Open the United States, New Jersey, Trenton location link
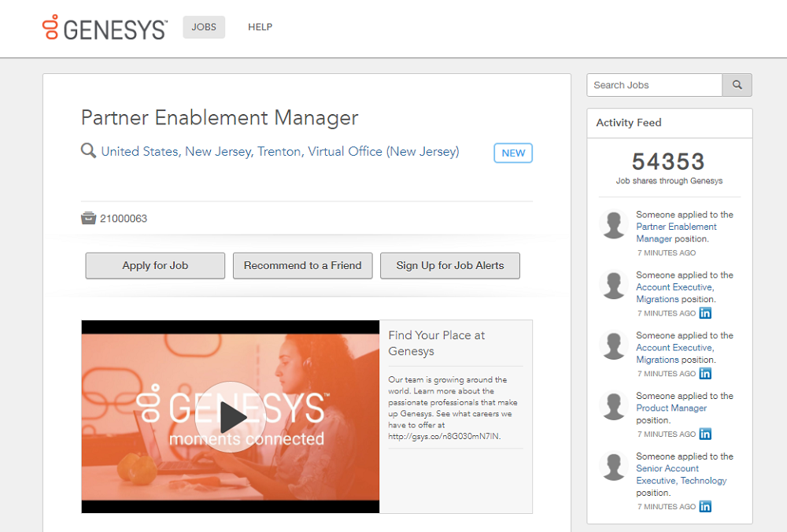787x532 pixels. click(x=280, y=152)
